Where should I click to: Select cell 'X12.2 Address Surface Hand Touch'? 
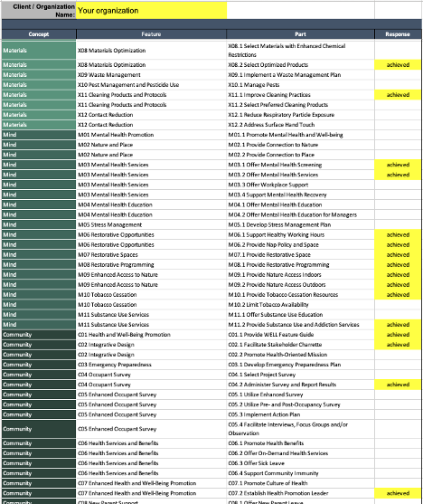[301, 125]
